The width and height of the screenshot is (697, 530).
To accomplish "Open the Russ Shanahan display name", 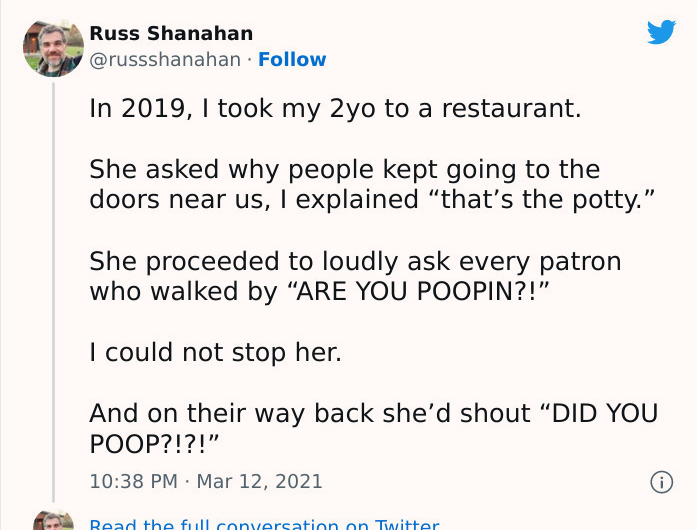I will (x=171, y=34).
